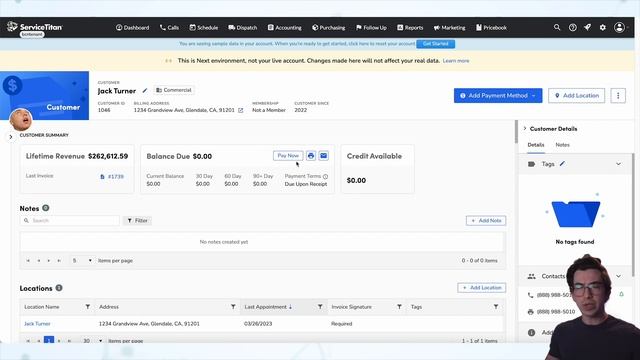Click the page scrollbar beside Customer Details
This screenshot has height=360, width=640.
(516, 132)
